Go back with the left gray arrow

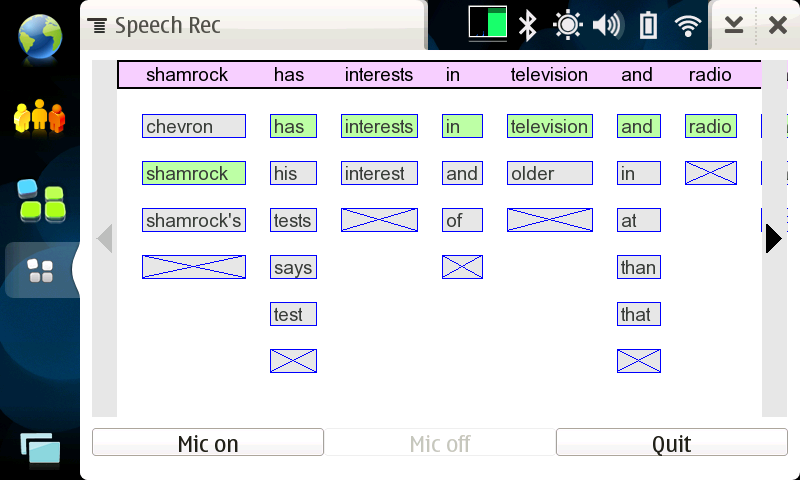pyautogui.click(x=105, y=239)
